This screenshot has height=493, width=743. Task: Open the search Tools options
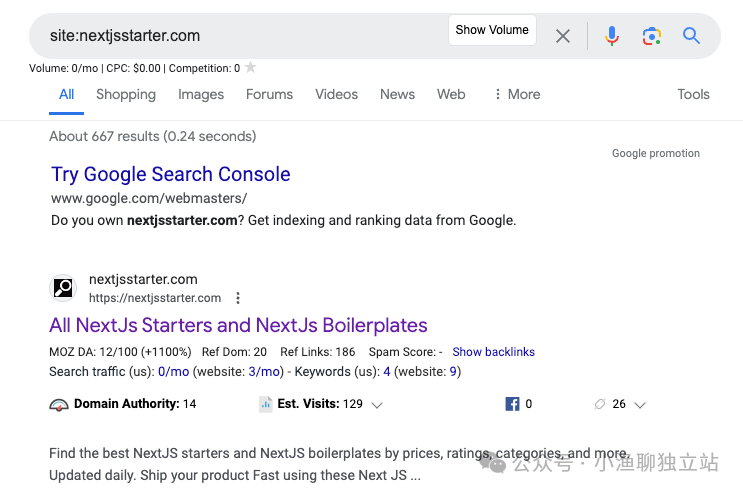pos(693,94)
